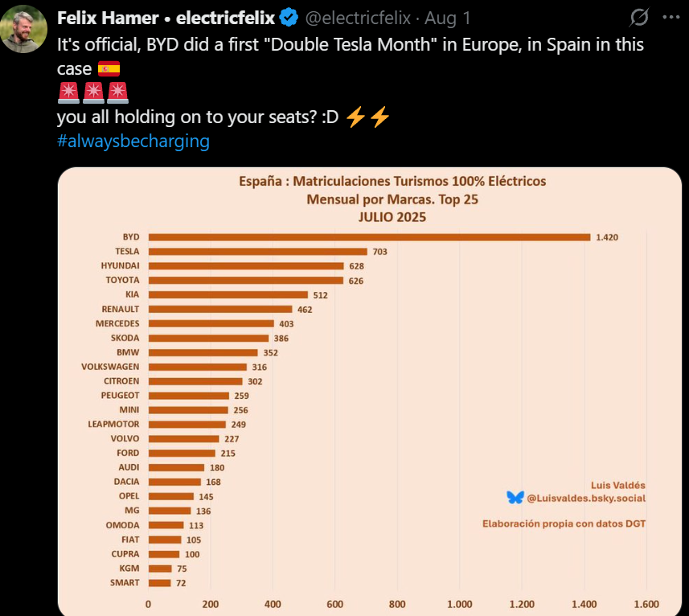
Task: Click the Aug 1 post timestamp
Action: [x=447, y=18]
